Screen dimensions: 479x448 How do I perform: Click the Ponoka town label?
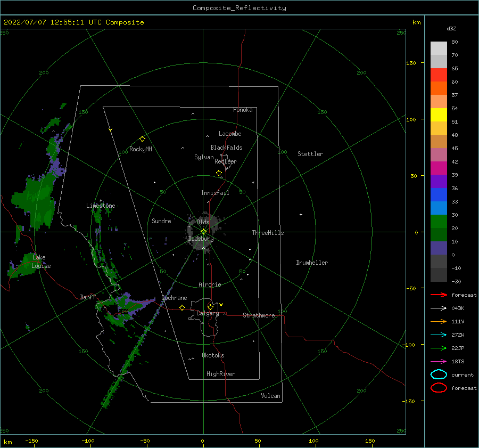click(243, 110)
